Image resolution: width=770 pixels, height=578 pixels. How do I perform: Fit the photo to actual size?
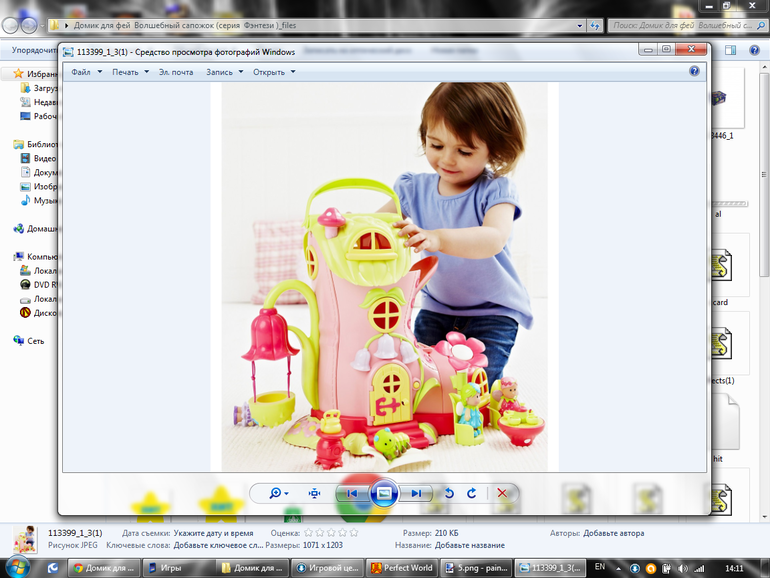pos(314,493)
